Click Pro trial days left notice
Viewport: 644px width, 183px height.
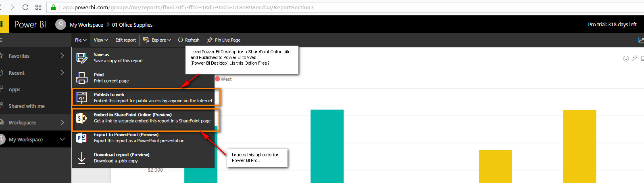point(612,25)
